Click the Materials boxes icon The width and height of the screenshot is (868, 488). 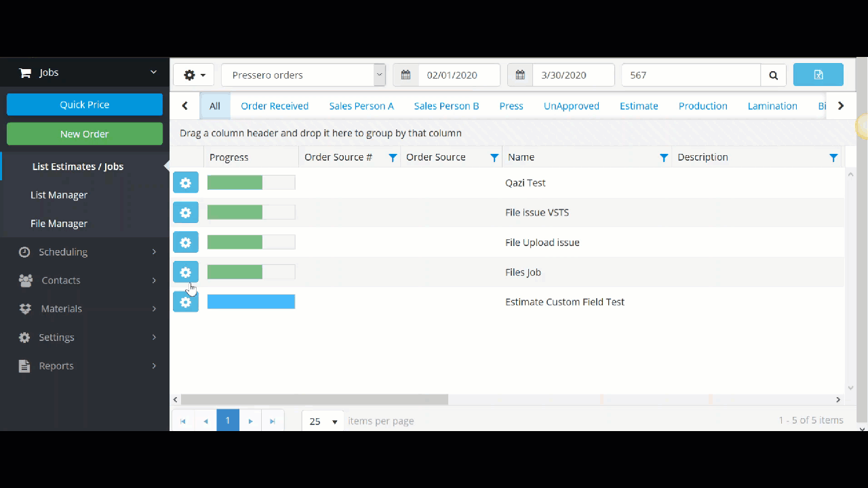(x=25, y=309)
